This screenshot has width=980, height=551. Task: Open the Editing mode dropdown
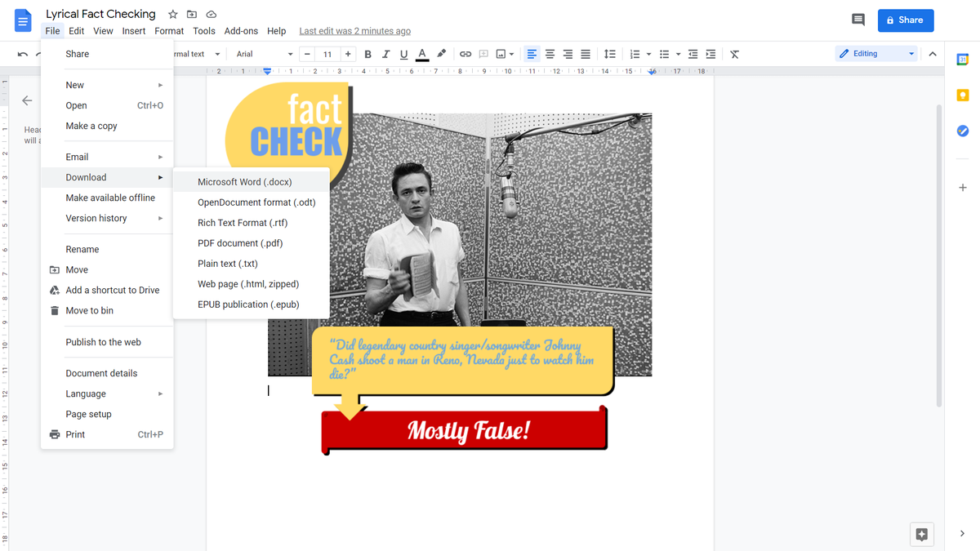[875, 52]
